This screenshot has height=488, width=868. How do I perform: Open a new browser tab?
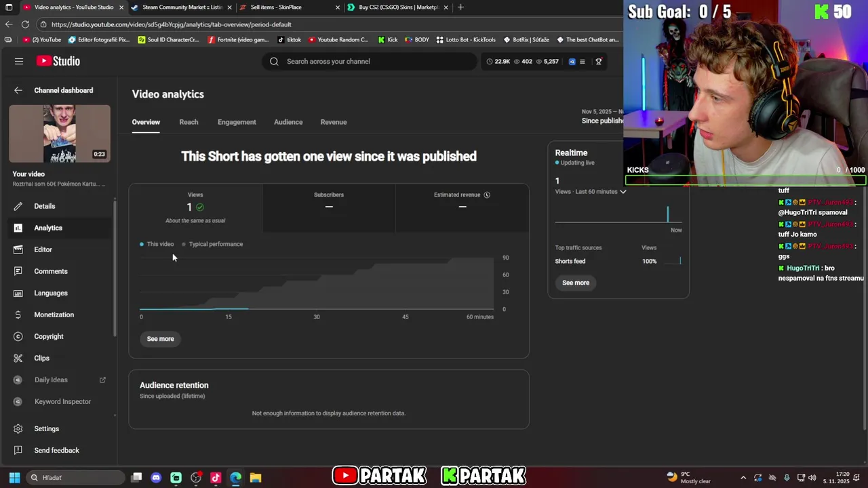(x=461, y=7)
